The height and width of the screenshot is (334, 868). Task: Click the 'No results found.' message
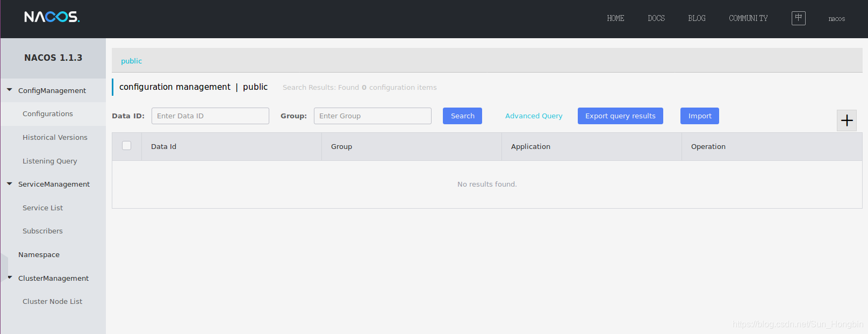(x=487, y=184)
